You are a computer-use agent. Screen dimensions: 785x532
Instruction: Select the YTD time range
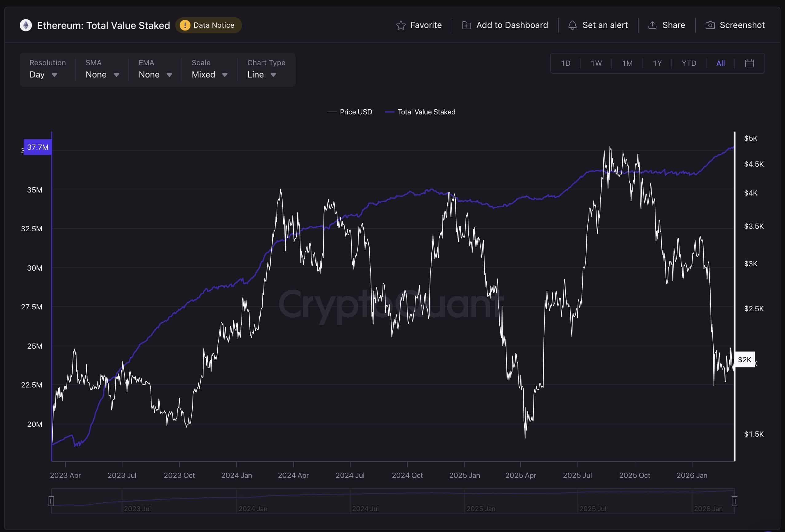(x=689, y=64)
